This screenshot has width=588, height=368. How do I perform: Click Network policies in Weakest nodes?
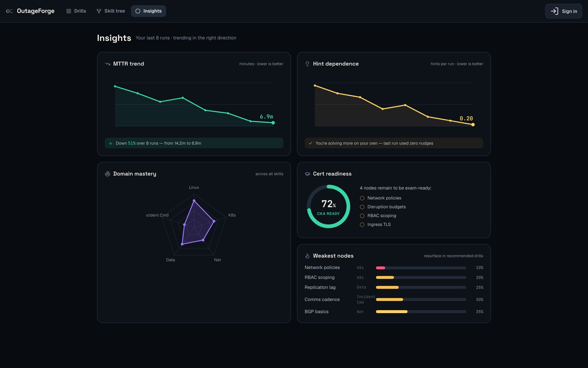coord(322,268)
